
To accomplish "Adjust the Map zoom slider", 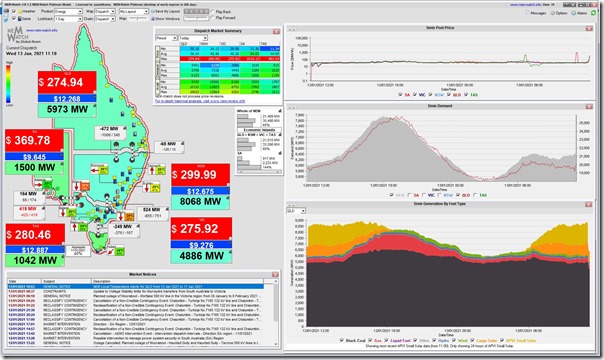I will point(138,18).
